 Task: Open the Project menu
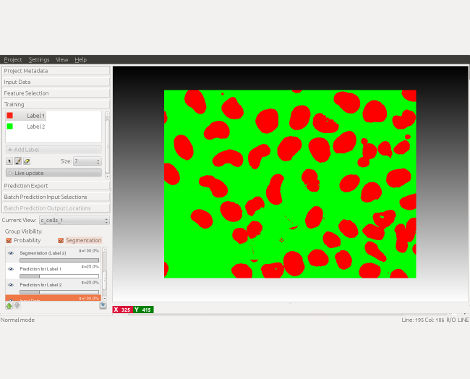13,60
